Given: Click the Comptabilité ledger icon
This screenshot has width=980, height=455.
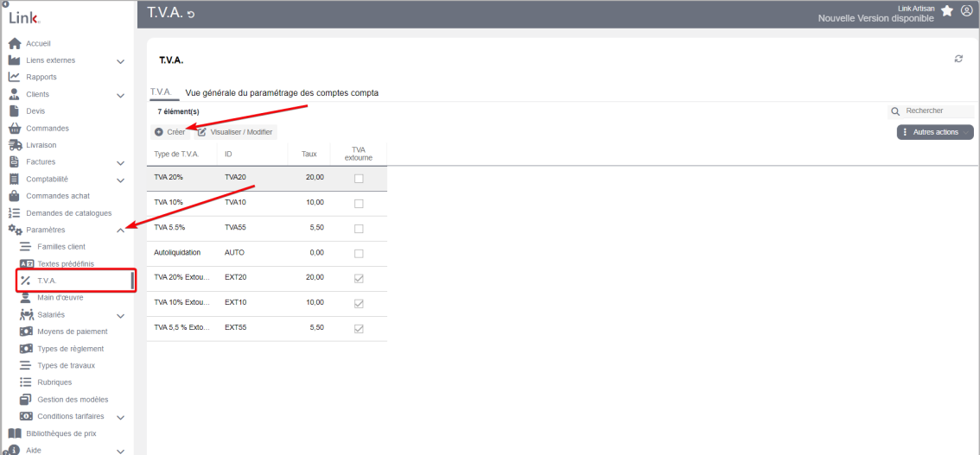Looking at the screenshot, I should 15,179.
